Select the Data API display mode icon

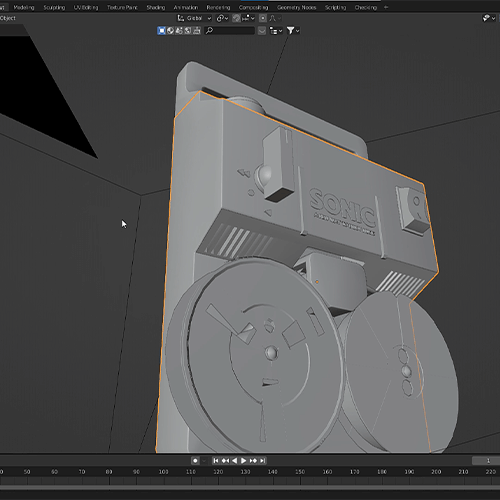[x=188, y=31]
